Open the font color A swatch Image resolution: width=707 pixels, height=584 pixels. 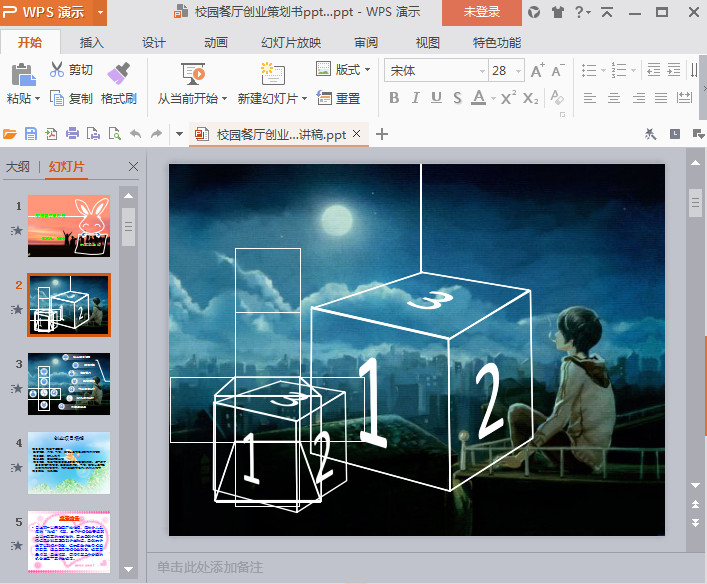click(478, 98)
